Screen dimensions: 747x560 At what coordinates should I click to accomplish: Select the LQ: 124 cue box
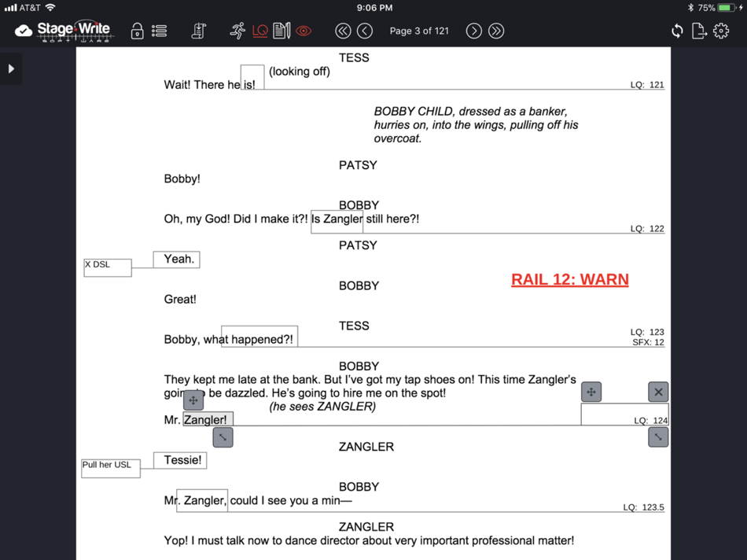click(624, 414)
